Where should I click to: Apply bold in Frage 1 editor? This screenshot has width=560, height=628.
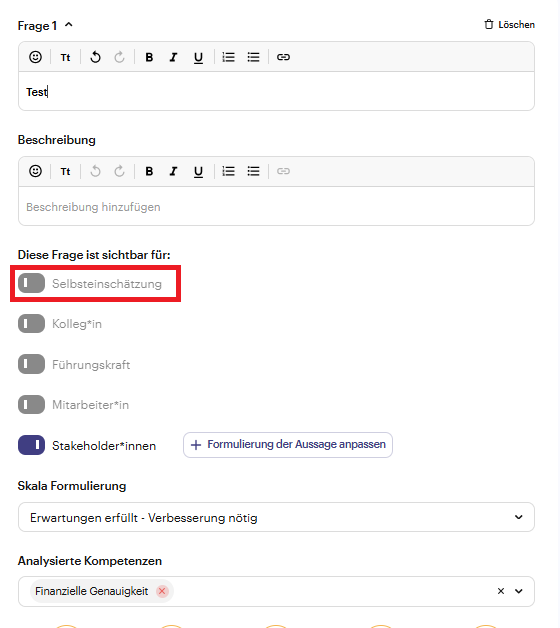coord(149,57)
